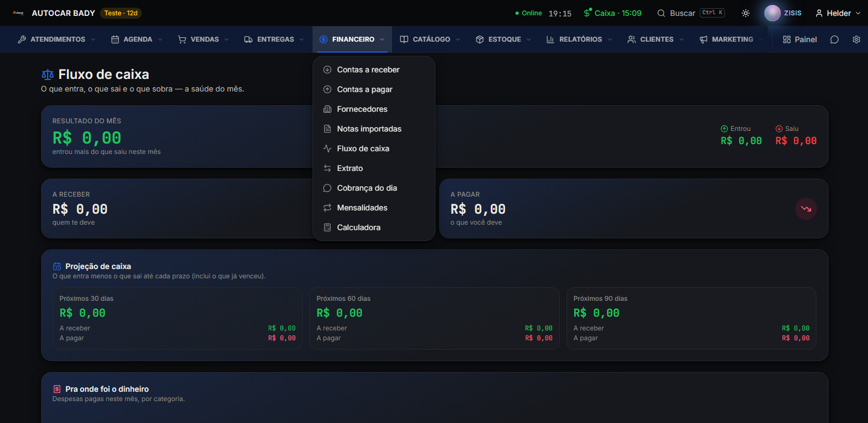Click the Próximos 90 dias card
Viewport: 868px width, 423px height.
pos(691,318)
